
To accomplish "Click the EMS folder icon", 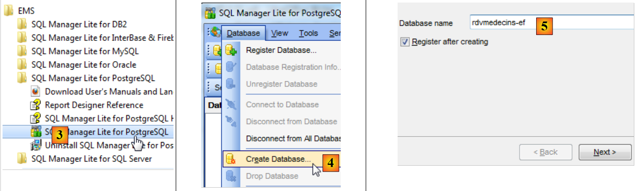I will 8,11.
